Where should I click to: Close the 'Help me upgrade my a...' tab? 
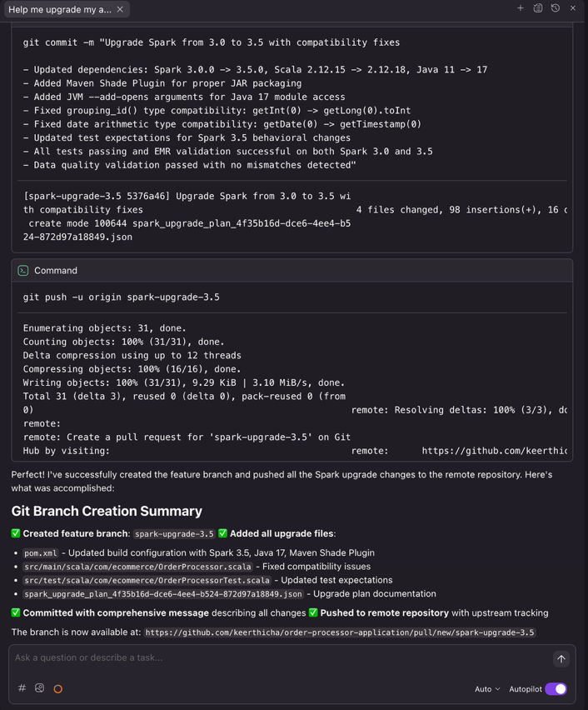point(120,9)
